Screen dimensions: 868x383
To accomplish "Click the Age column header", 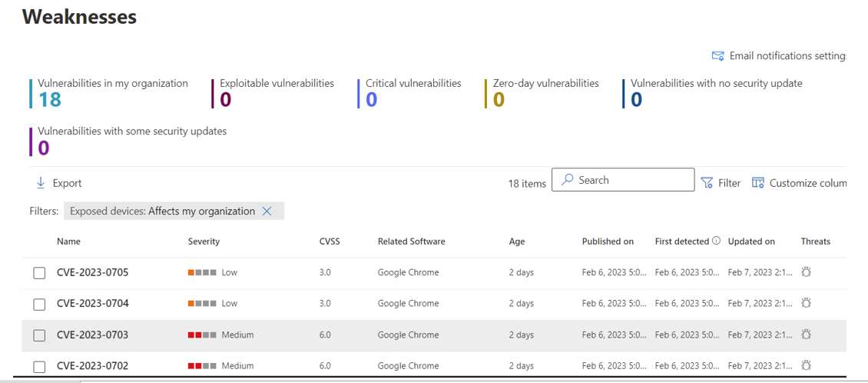I will pyautogui.click(x=517, y=241).
